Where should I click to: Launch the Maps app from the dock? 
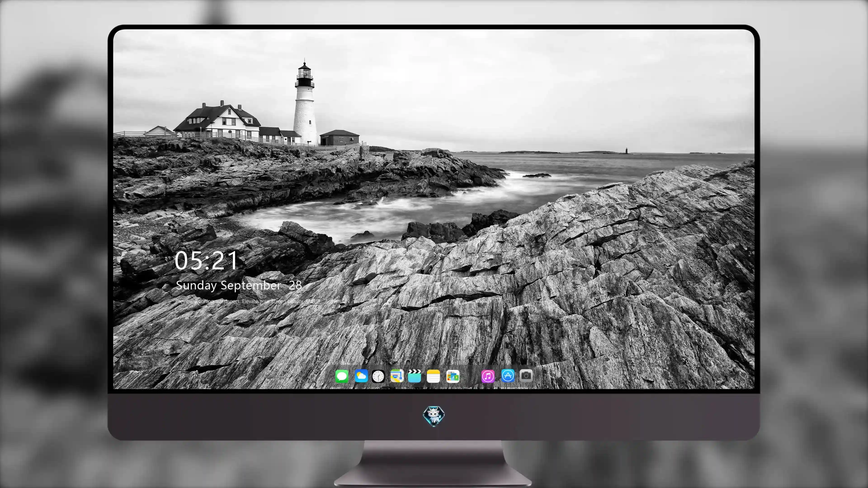[x=397, y=376]
